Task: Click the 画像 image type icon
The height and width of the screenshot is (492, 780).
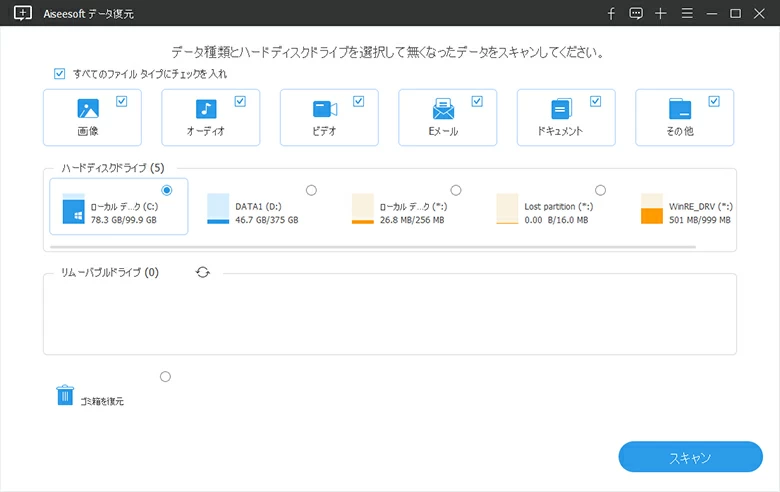Action: pos(87,110)
